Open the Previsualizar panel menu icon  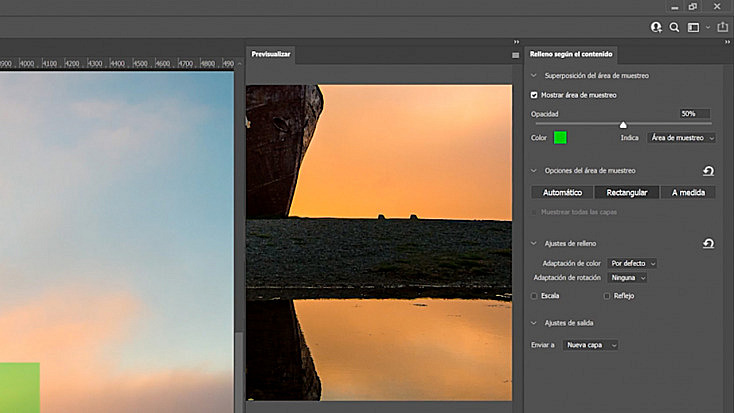(515, 55)
